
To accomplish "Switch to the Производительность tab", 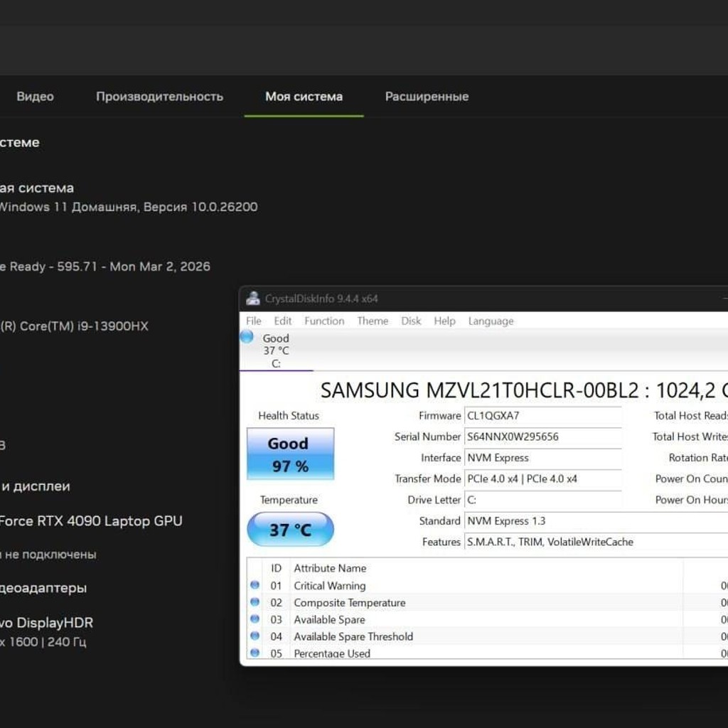I will pos(160,97).
